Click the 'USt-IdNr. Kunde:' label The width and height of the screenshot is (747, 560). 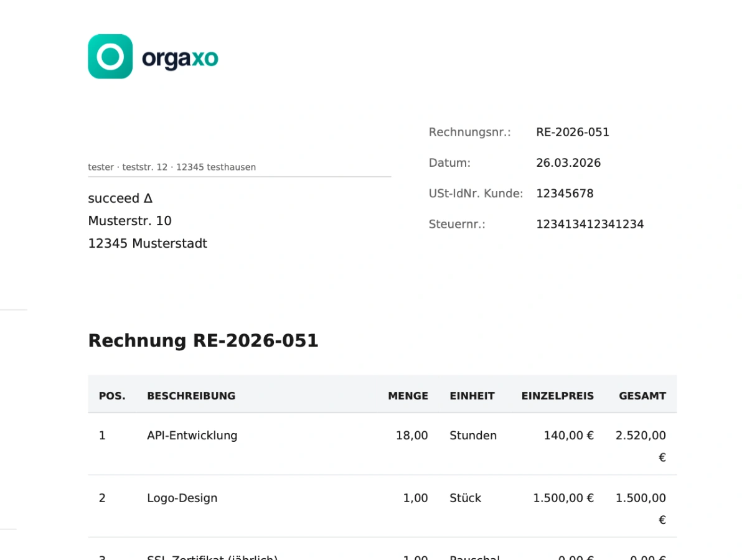coord(476,194)
